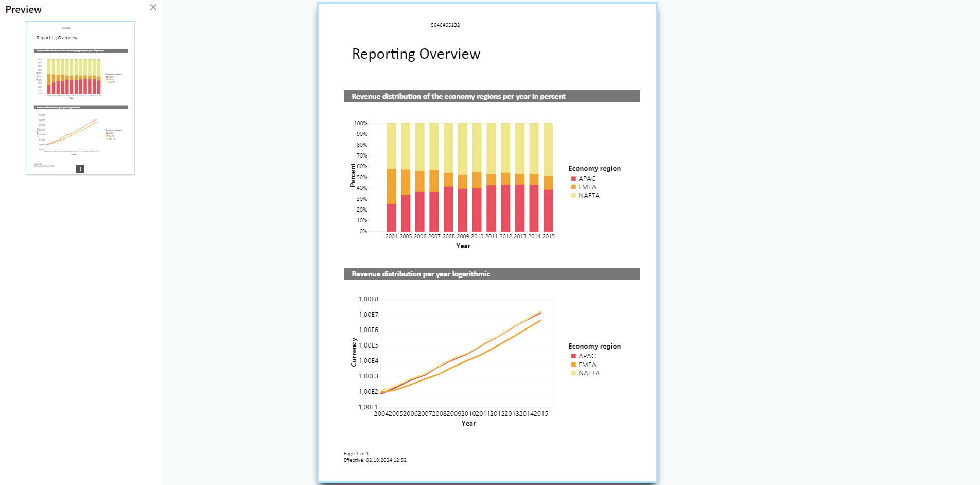Click the APAC red swatch in percent chart legend
Image resolution: width=980 pixels, height=485 pixels.
coord(573,179)
